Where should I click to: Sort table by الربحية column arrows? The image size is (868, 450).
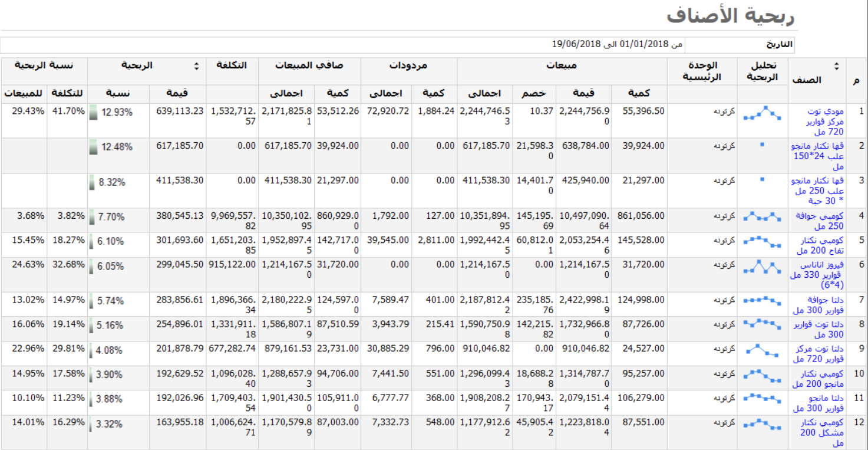[x=196, y=66]
